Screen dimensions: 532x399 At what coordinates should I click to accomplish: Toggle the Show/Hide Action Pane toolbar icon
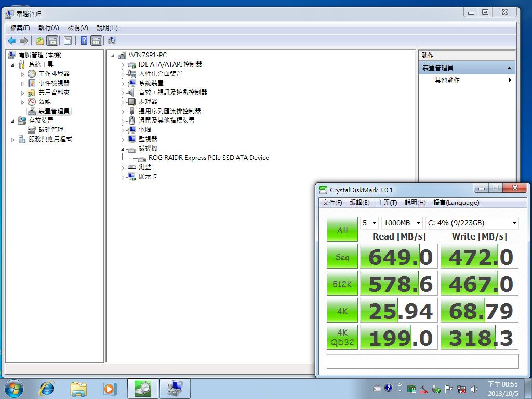tap(96, 41)
